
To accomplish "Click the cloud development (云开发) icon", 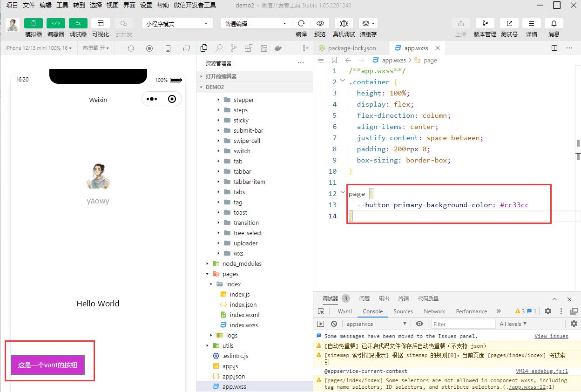I will tap(123, 23).
